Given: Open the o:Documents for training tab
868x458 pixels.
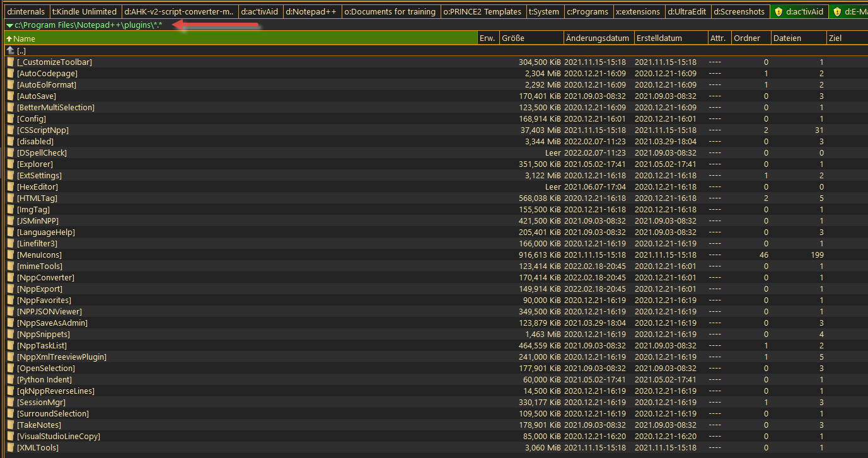Looking at the screenshot, I should (390, 11).
